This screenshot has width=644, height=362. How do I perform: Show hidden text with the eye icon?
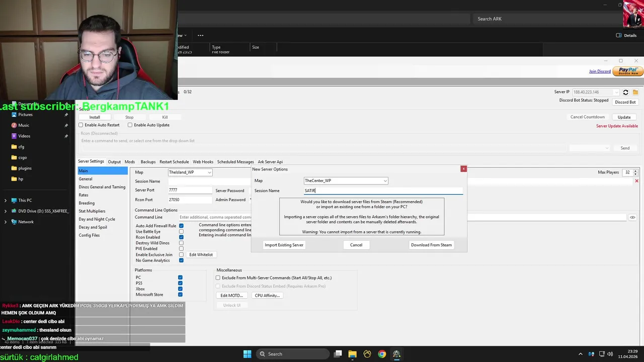pos(632,217)
